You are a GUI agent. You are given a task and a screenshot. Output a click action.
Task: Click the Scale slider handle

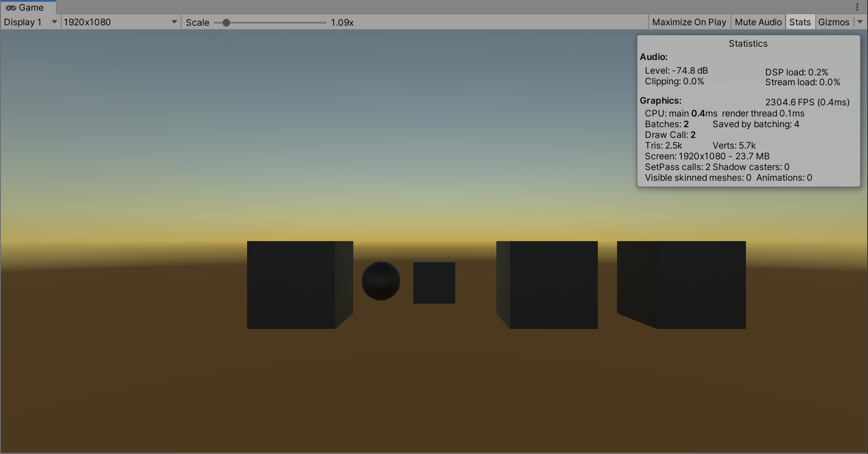226,22
